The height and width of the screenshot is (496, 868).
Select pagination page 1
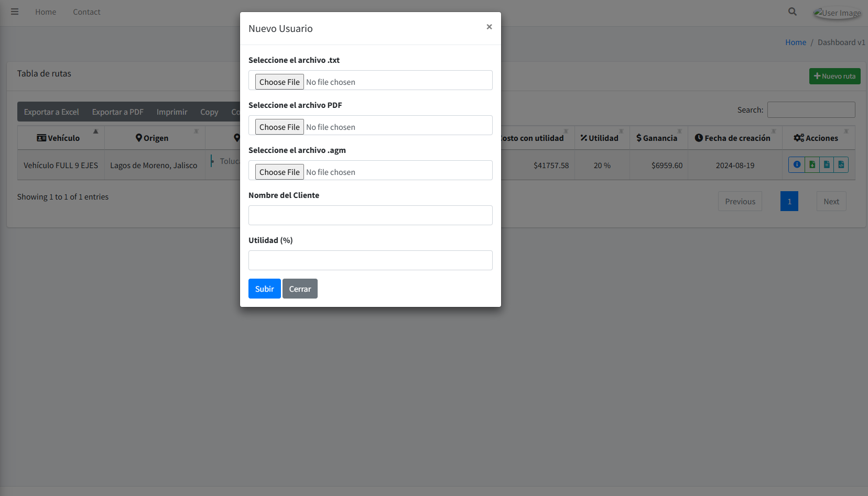(789, 201)
